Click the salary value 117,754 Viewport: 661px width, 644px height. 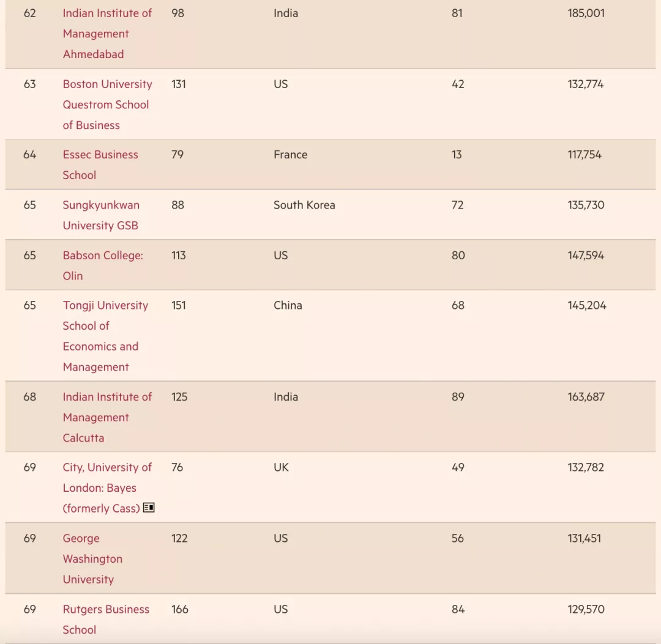(x=584, y=155)
